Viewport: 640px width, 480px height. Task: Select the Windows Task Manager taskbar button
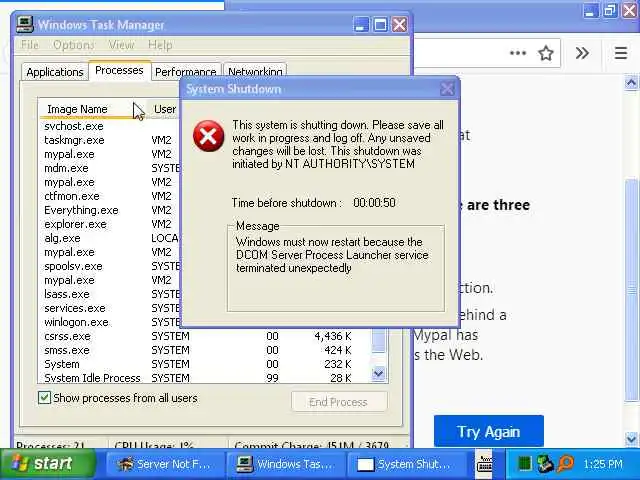[285, 464]
